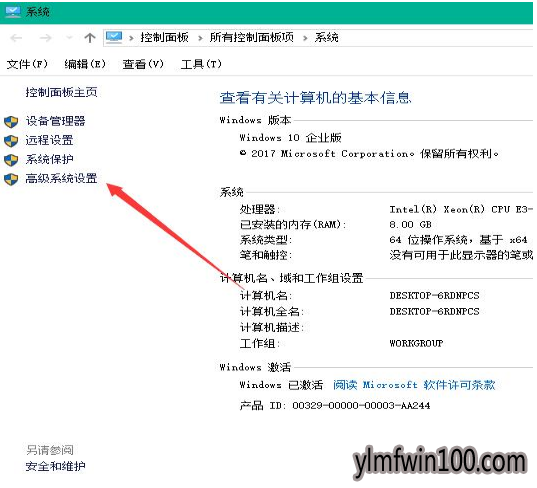Select 系统 in the breadcrumb
The height and width of the screenshot is (488, 537).
click(x=327, y=37)
